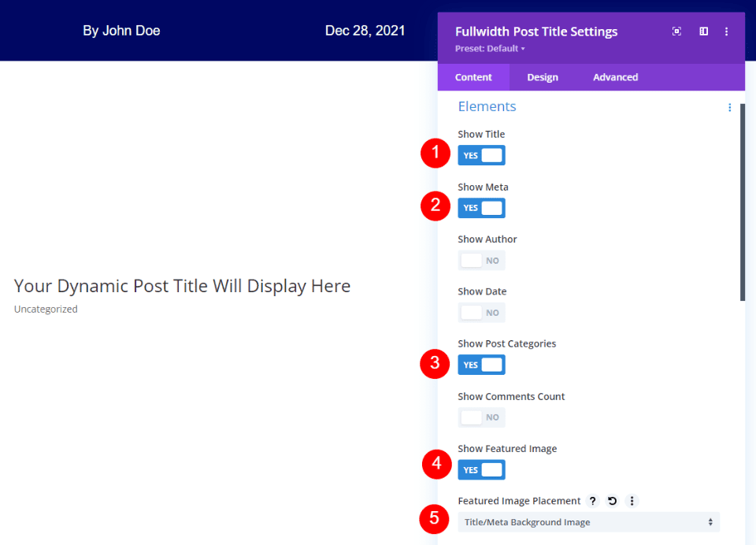Open Featured Image Placement three-dot options
The width and height of the screenshot is (756, 545).
tap(632, 501)
